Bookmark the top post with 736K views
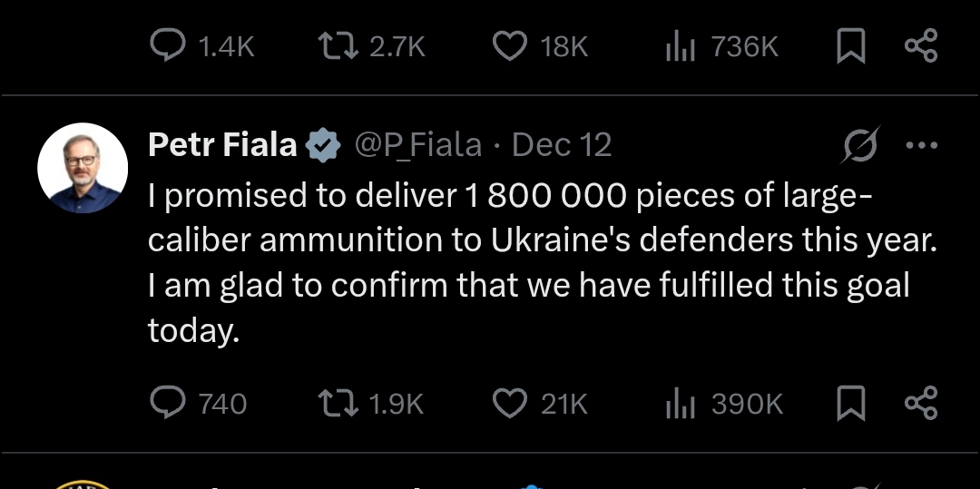This screenshot has height=489, width=980. (x=851, y=46)
